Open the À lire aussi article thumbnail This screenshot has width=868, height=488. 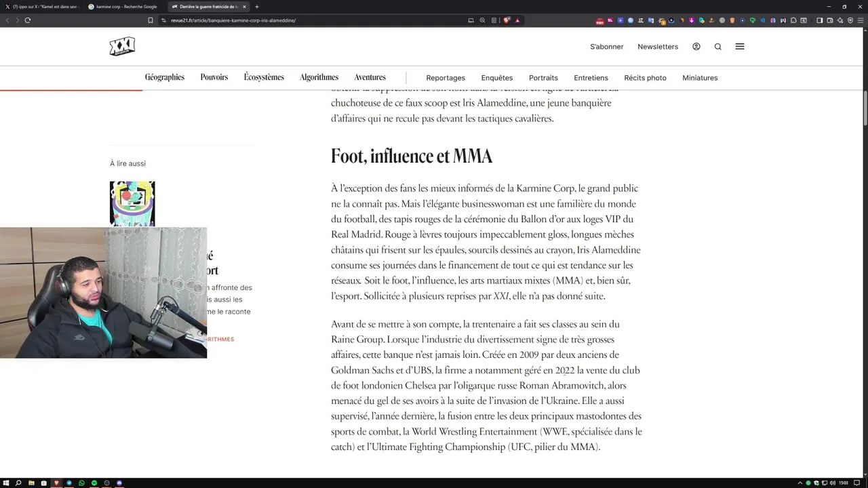pos(132,203)
